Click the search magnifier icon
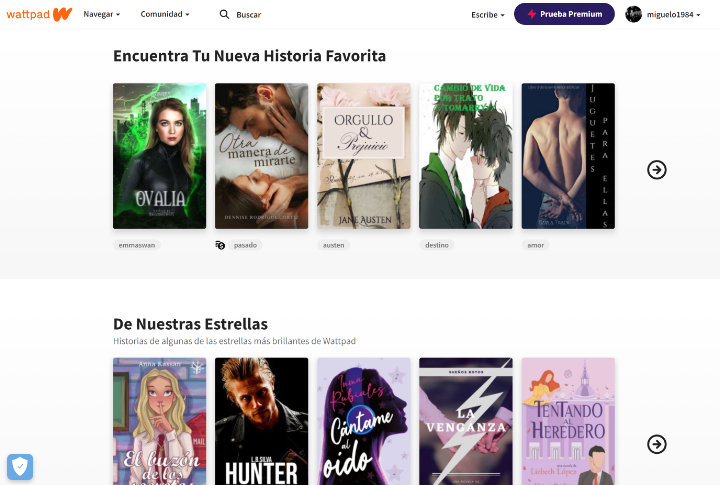Screen dimensions: 720x485 (x=224, y=14)
